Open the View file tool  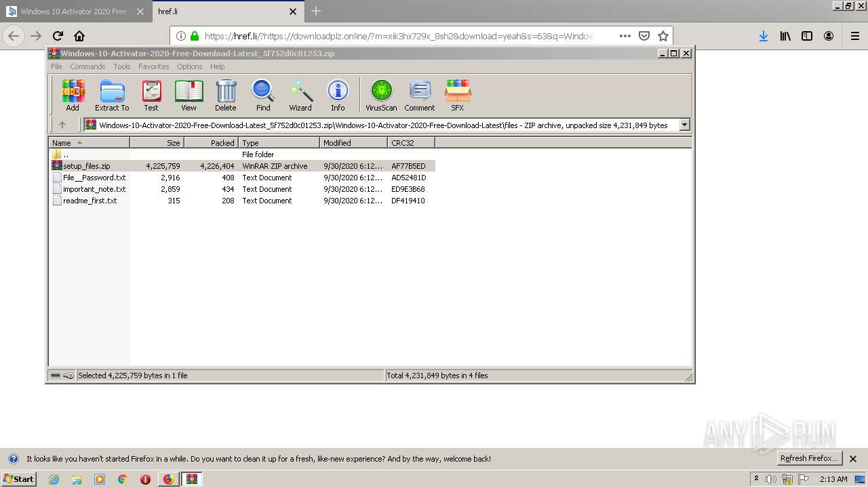tap(189, 96)
